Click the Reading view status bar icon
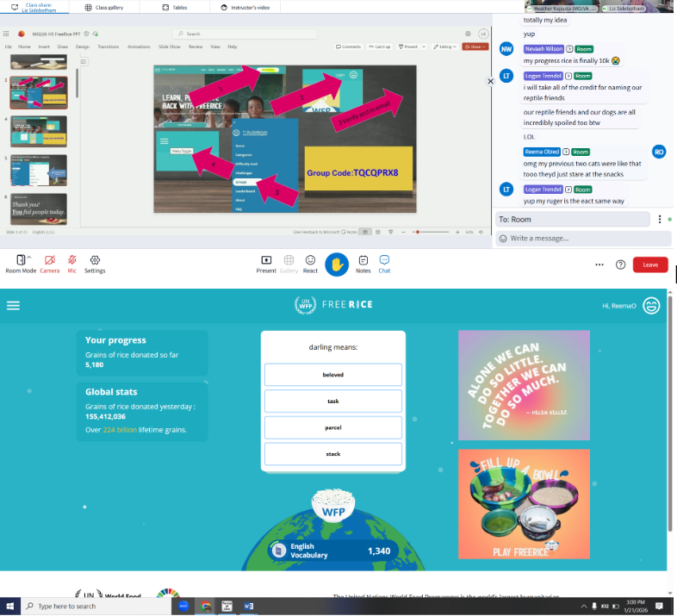This screenshot has height=616, width=677. pos(390,232)
